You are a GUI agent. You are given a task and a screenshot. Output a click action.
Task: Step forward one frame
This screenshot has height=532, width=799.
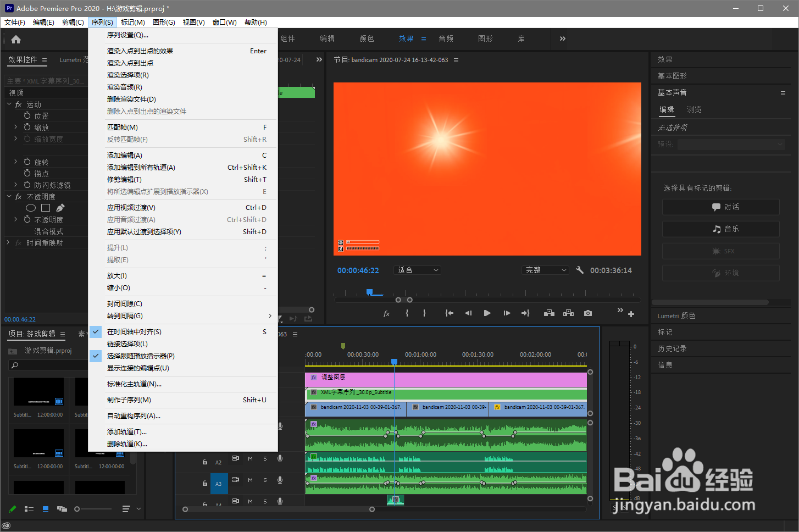[507, 313]
